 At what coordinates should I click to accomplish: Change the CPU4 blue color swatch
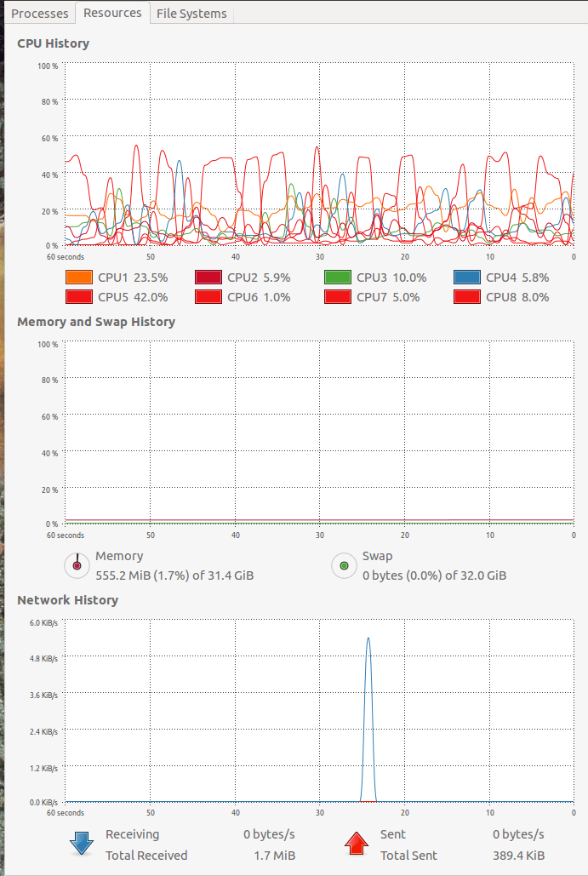467,278
